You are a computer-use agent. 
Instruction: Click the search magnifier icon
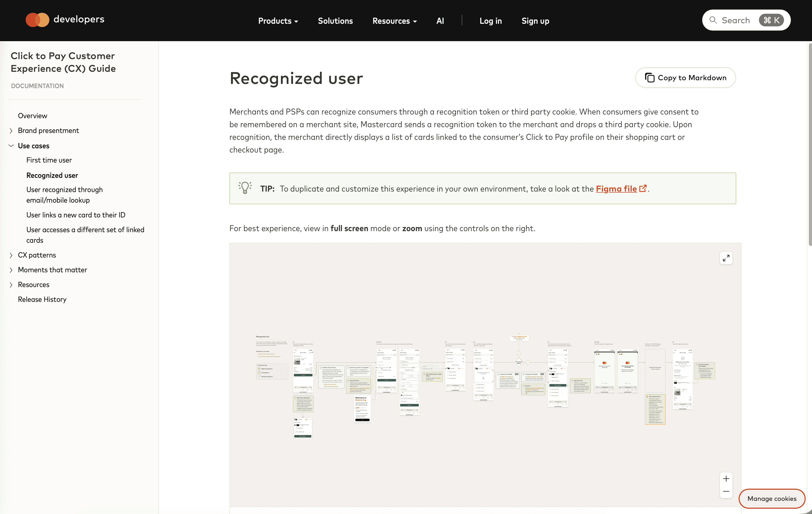tap(713, 20)
